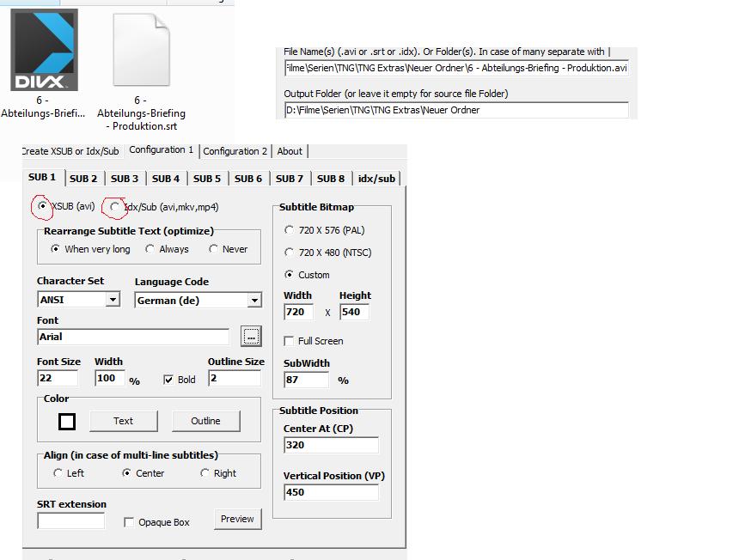The width and height of the screenshot is (733, 560).
Task: Click the Vertical Position (VP) field
Action: [x=331, y=492]
